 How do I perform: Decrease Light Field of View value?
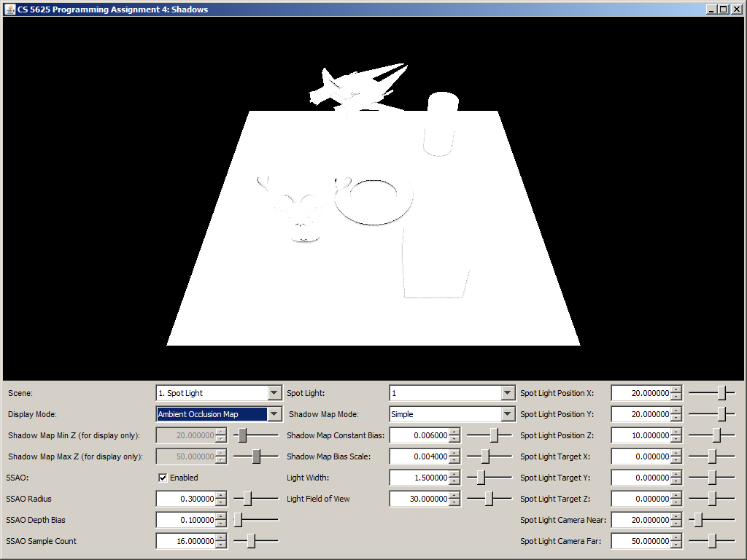tap(454, 503)
